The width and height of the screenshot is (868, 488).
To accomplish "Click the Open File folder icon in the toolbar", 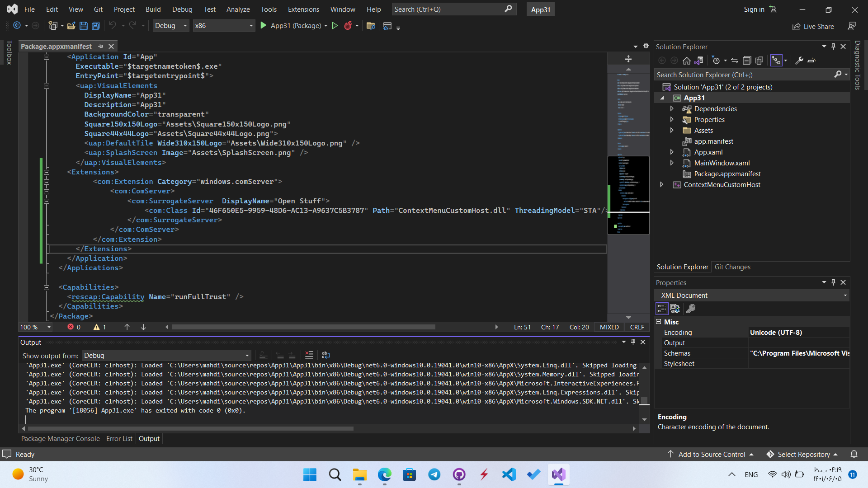I will pyautogui.click(x=71, y=26).
